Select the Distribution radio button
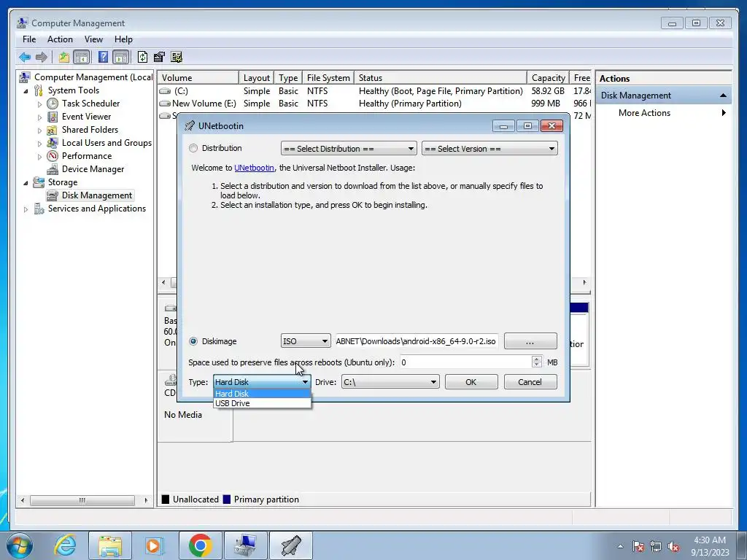 (x=193, y=148)
